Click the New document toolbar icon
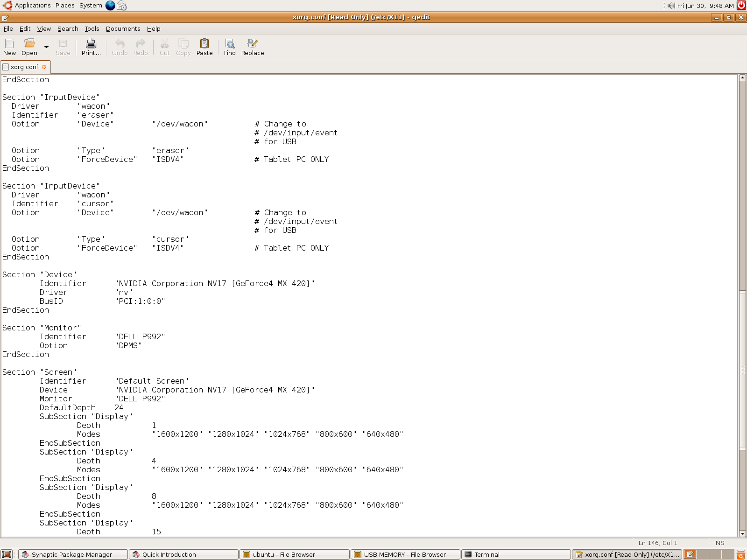This screenshot has height=560, width=747. click(x=9, y=47)
